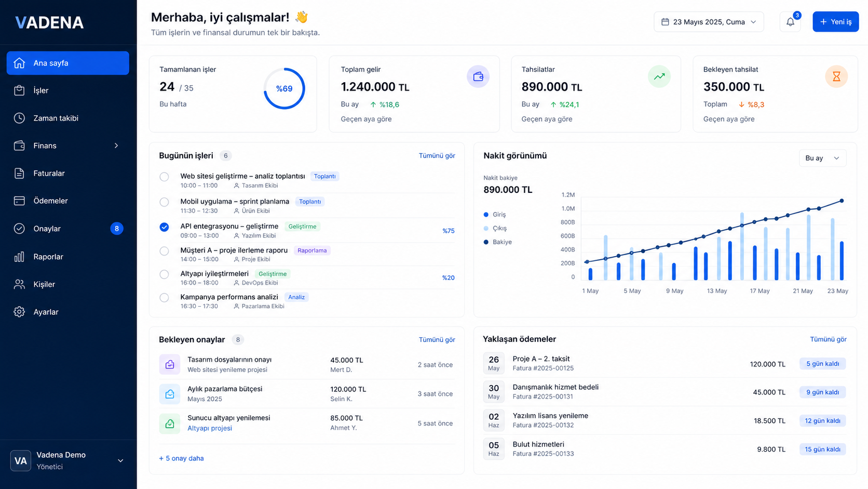The height and width of the screenshot is (489, 868).
Task: Open the date picker showing 23 Mayıs 2025
Action: tap(709, 22)
